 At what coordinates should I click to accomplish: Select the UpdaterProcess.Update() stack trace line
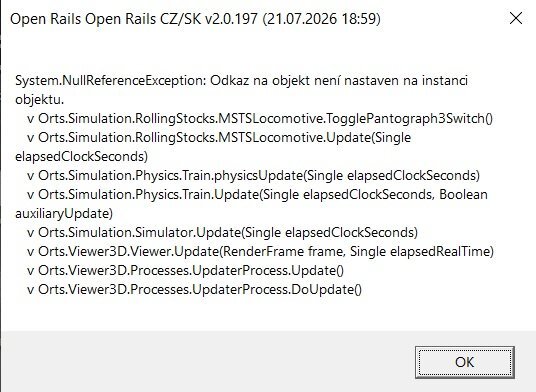[185, 270]
